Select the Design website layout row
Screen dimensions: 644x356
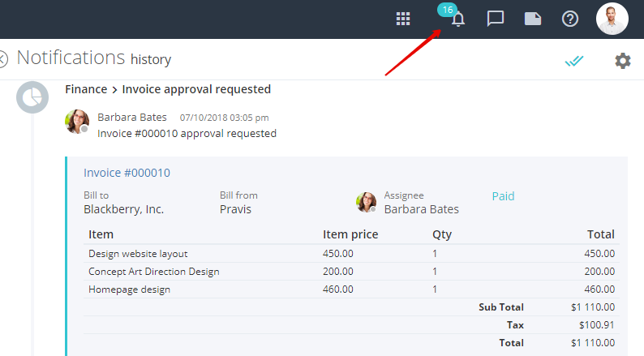pos(351,254)
